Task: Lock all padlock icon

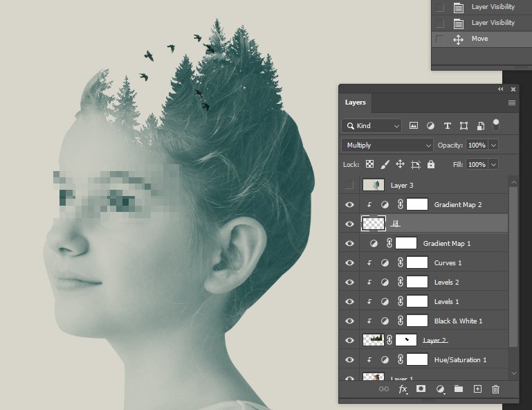Action: tap(431, 164)
